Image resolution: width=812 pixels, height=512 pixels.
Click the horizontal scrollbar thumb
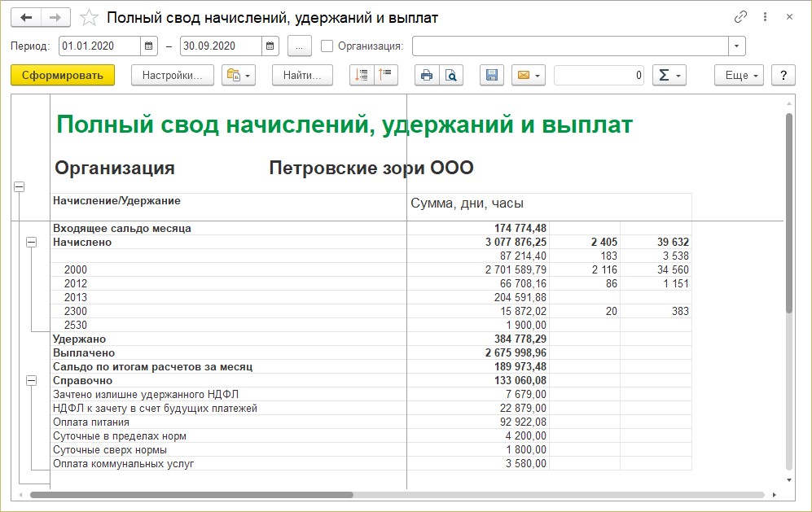[x=191, y=495]
